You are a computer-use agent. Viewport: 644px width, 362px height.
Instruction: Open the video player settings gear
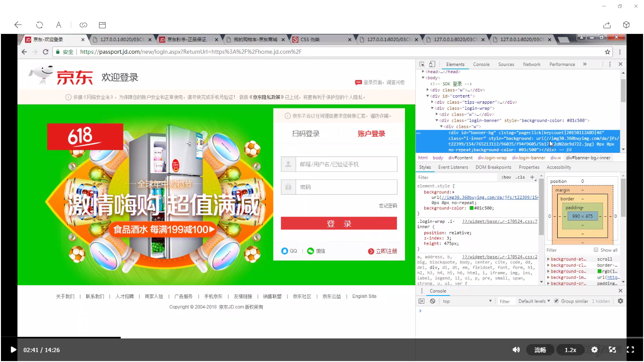(594, 350)
